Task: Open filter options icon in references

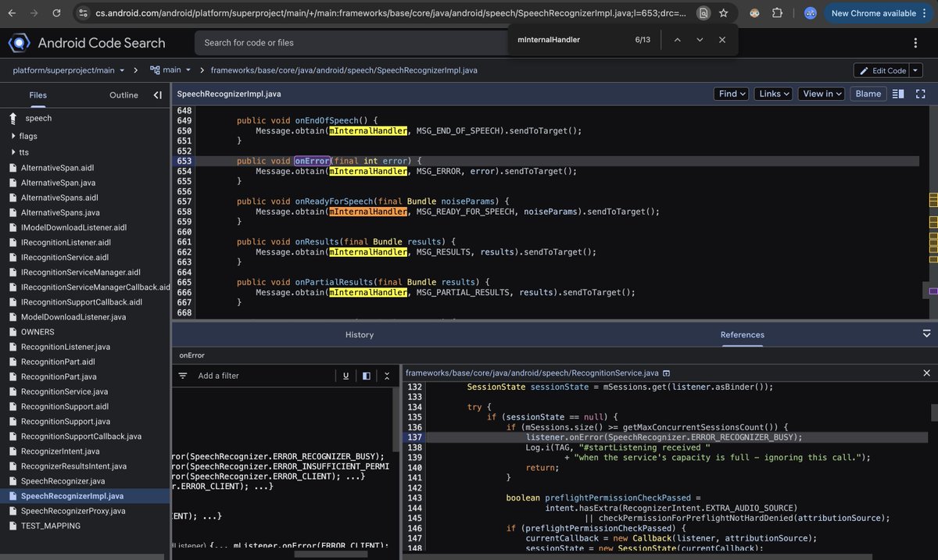Action: click(x=183, y=376)
